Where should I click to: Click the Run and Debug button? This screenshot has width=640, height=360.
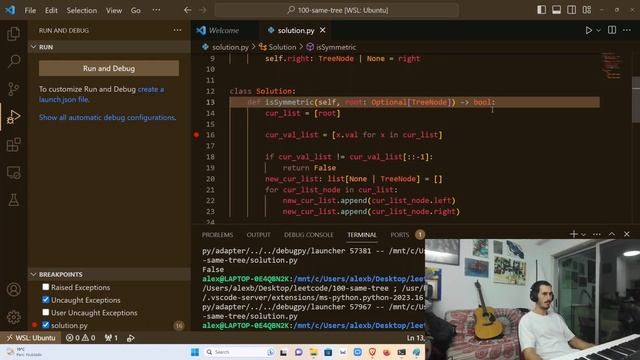[x=109, y=68]
